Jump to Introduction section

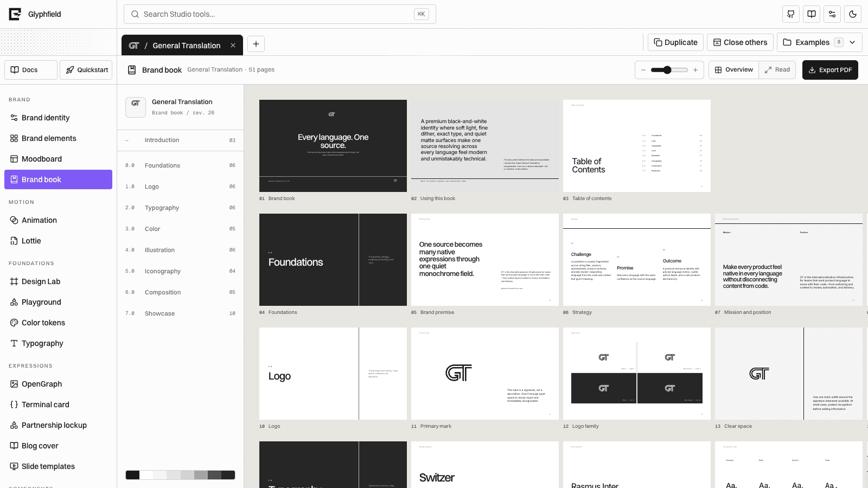coord(180,140)
